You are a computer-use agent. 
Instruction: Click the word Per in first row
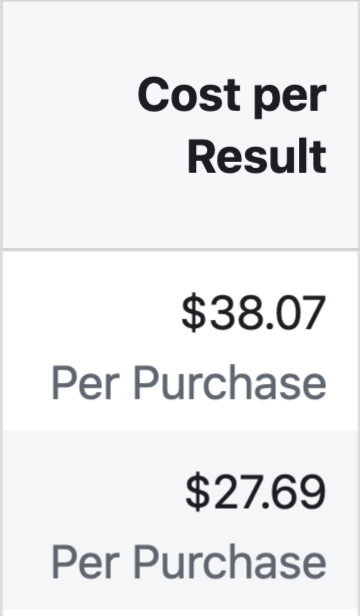click(86, 383)
